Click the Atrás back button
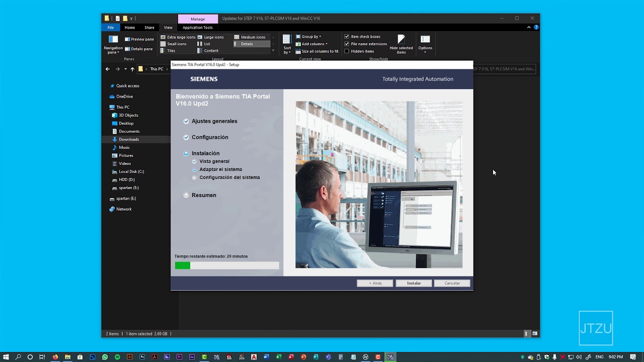Image resolution: width=644 pixels, height=362 pixels. click(375, 283)
